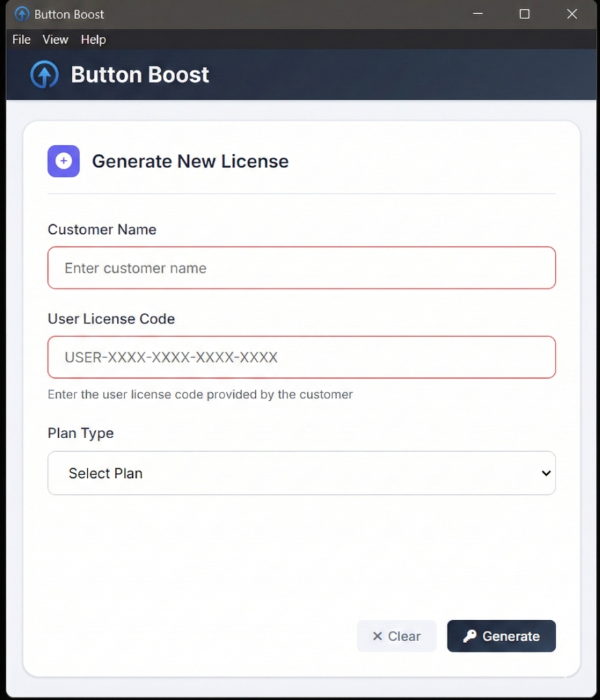The image size is (600, 700).
Task: Open the File menu
Action: [x=21, y=39]
